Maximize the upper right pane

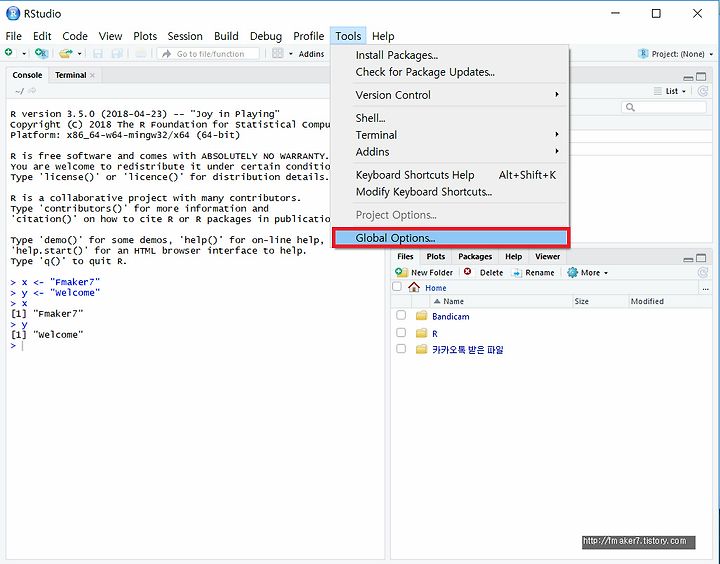[701, 77]
